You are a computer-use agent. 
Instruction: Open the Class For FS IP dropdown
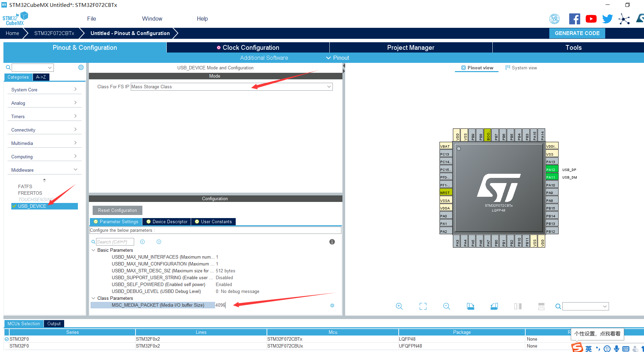click(x=329, y=87)
